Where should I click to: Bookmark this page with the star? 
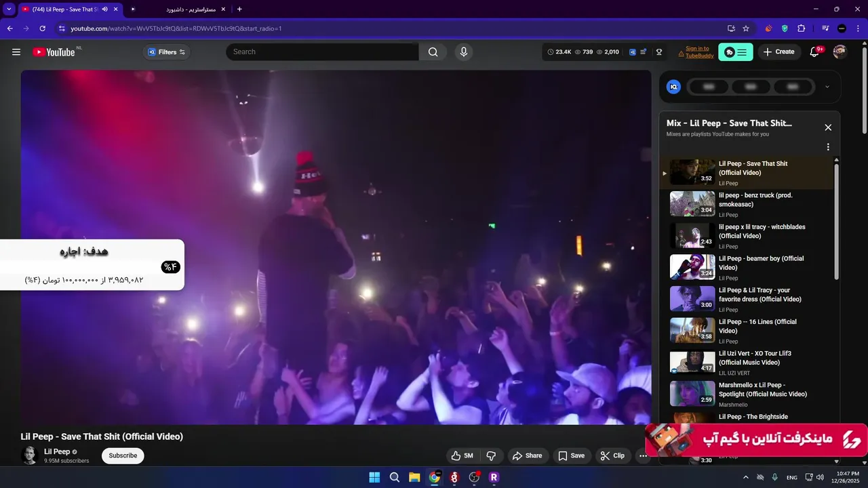[x=746, y=28]
